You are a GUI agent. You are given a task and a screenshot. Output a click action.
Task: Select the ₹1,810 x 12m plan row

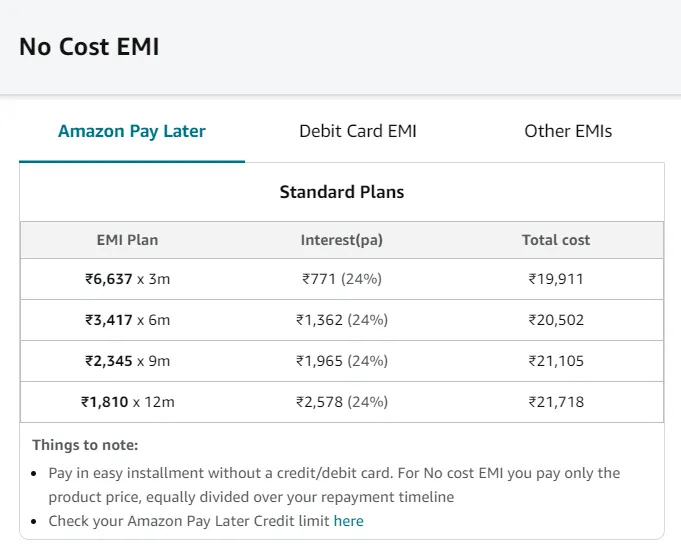coord(342,402)
